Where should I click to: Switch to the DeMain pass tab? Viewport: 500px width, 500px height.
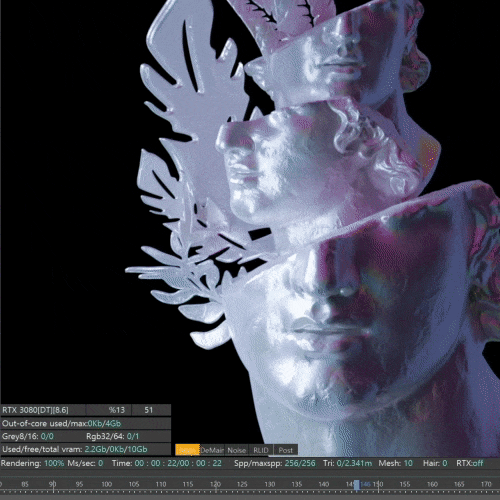click(x=212, y=450)
